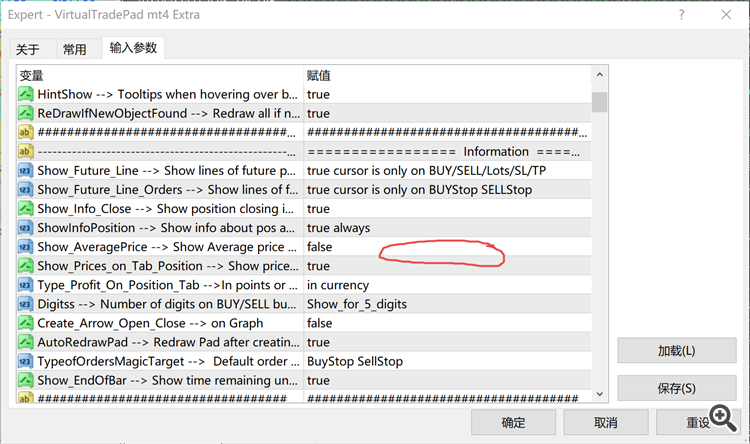Image resolution: width=750 pixels, height=444 pixels.
Task: Confirm with the 确定 button
Action: [x=513, y=422]
